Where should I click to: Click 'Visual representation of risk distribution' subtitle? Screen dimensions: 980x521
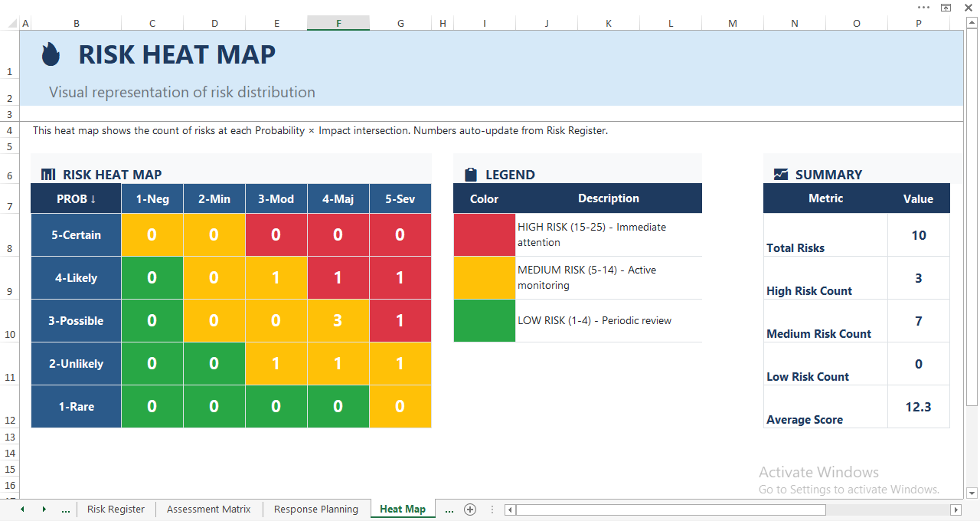tap(182, 92)
